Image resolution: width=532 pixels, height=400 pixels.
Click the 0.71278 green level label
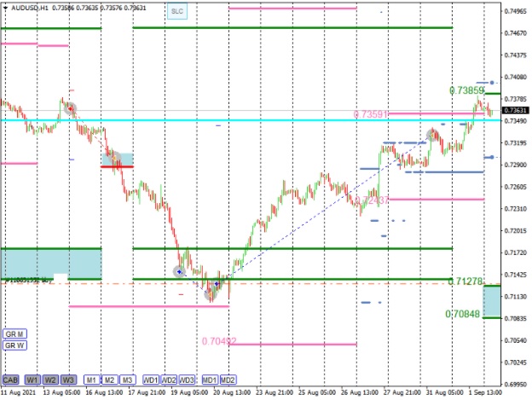[466, 281]
